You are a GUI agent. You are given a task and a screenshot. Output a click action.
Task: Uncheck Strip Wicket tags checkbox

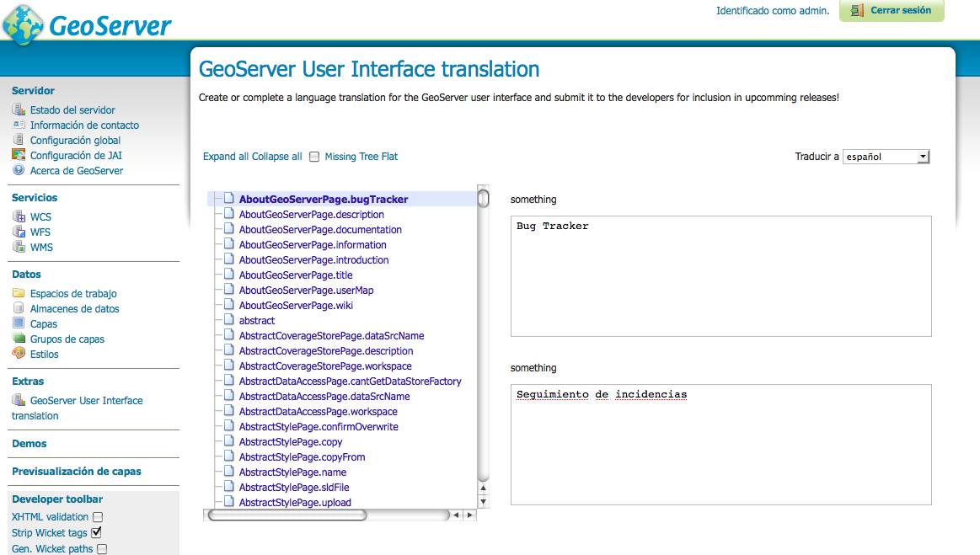96,532
